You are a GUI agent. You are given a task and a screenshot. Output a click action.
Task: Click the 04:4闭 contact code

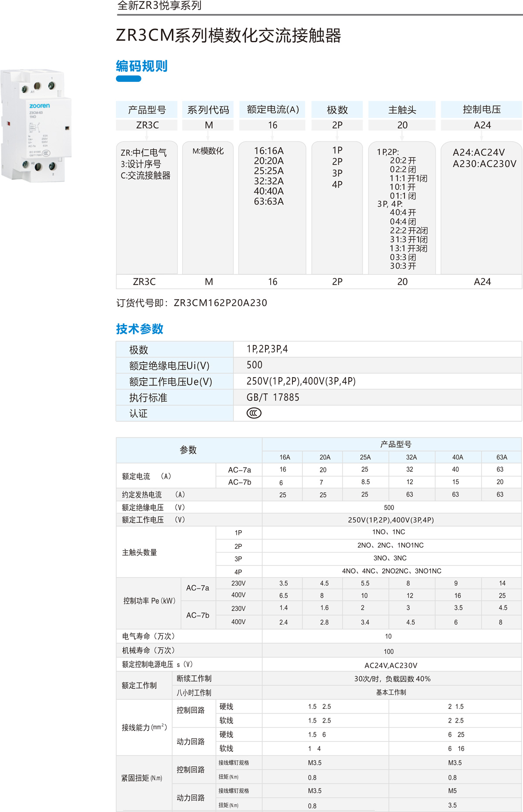point(403,221)
